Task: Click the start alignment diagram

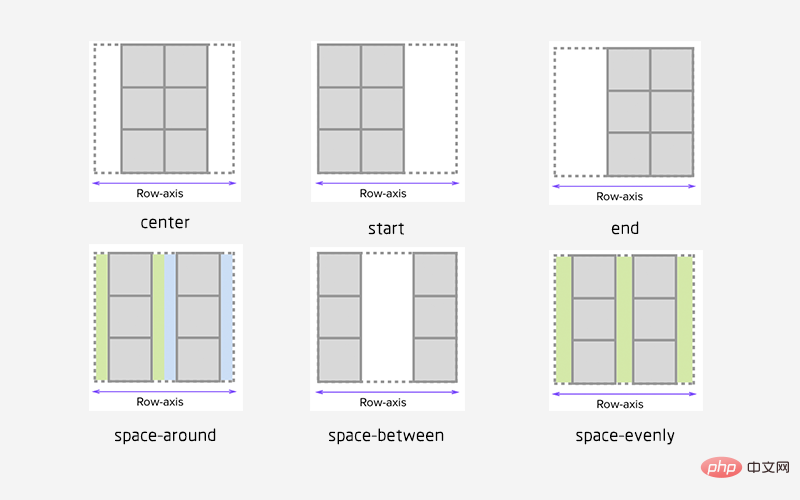Action: pos(388,121)
